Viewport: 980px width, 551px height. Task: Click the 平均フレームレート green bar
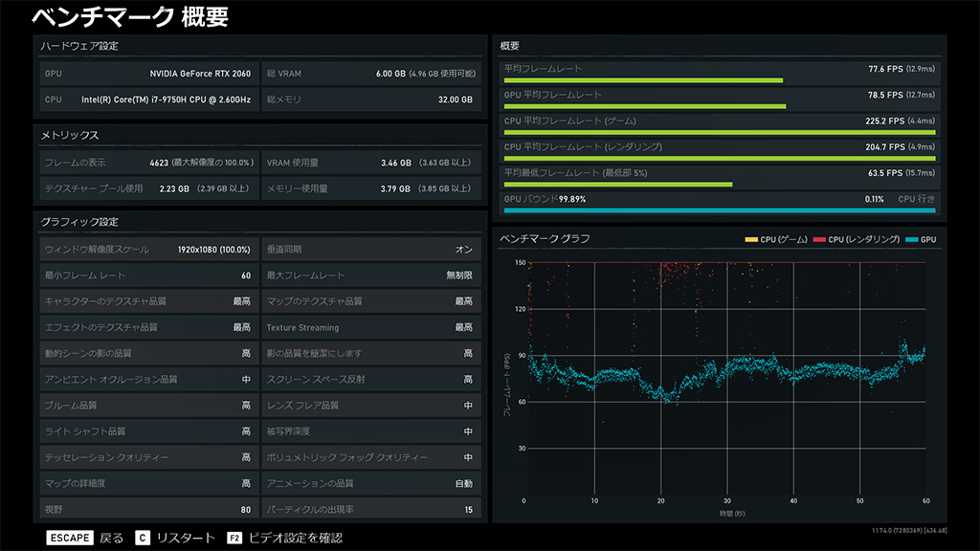click(x=643, y=80)
